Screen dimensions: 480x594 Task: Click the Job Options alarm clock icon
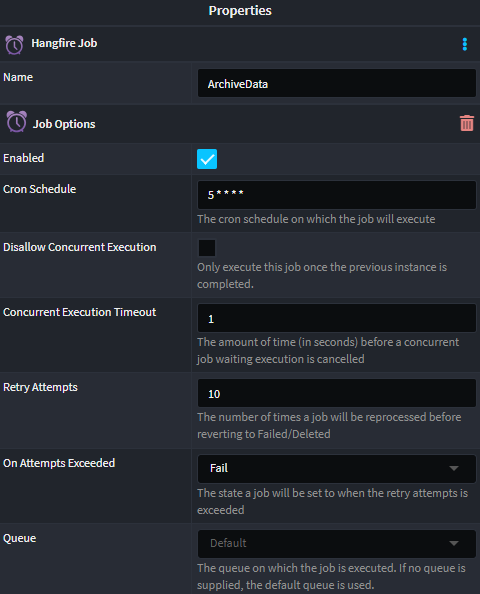click(17, 122)
